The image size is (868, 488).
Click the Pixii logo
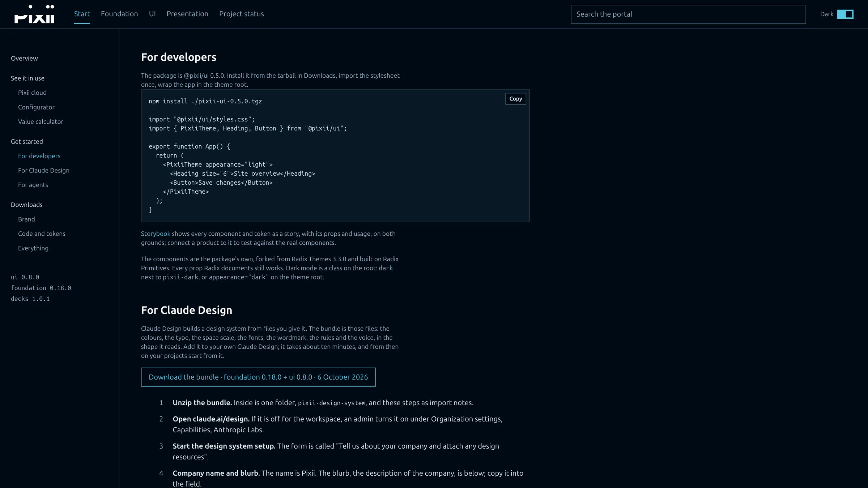coord(34,14)
